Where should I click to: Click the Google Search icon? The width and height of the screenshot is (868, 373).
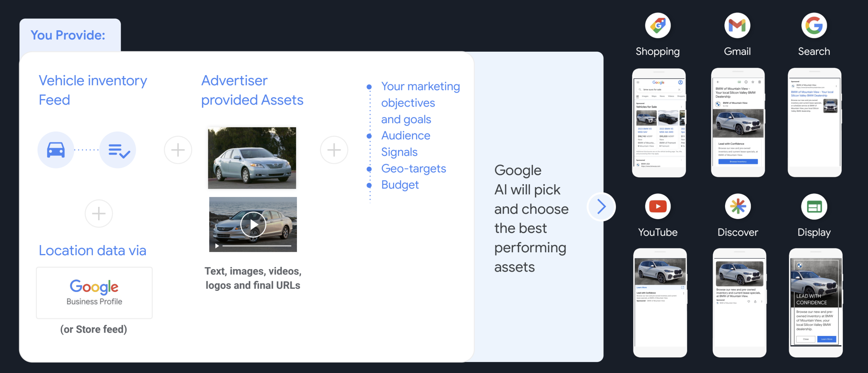tap(814, 26)
